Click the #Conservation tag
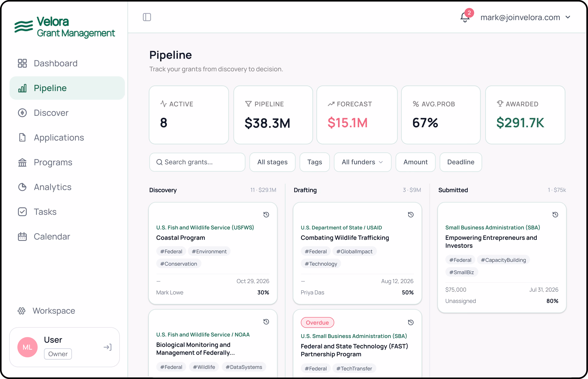This screenshot has width=588, height=379. point(179,264)
